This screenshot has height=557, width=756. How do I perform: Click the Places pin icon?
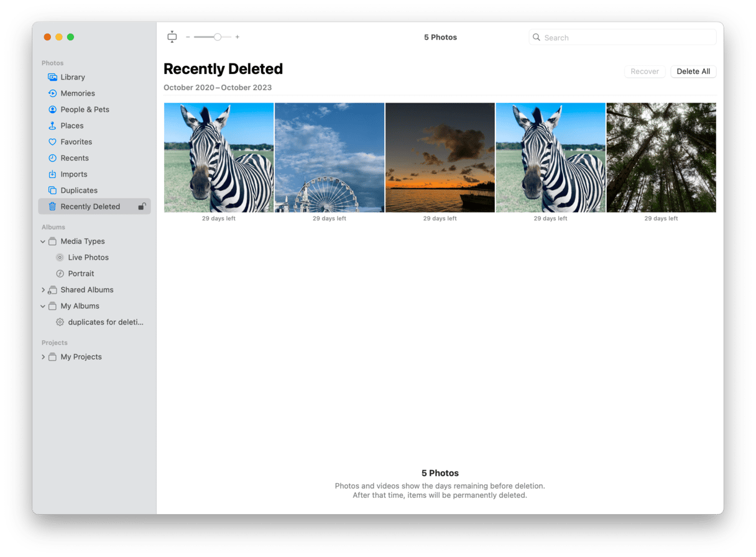(53, 126)
